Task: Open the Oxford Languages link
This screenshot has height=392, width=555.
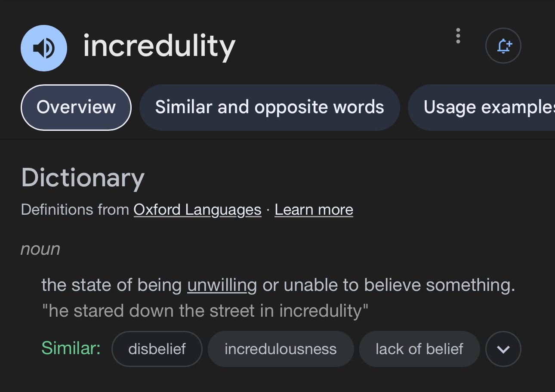Action: [x=197, y=210]
